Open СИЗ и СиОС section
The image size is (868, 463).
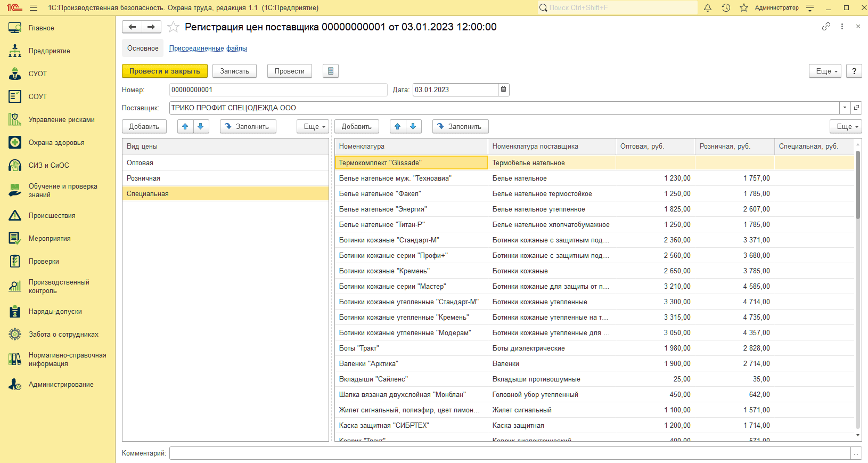(58, 165)
